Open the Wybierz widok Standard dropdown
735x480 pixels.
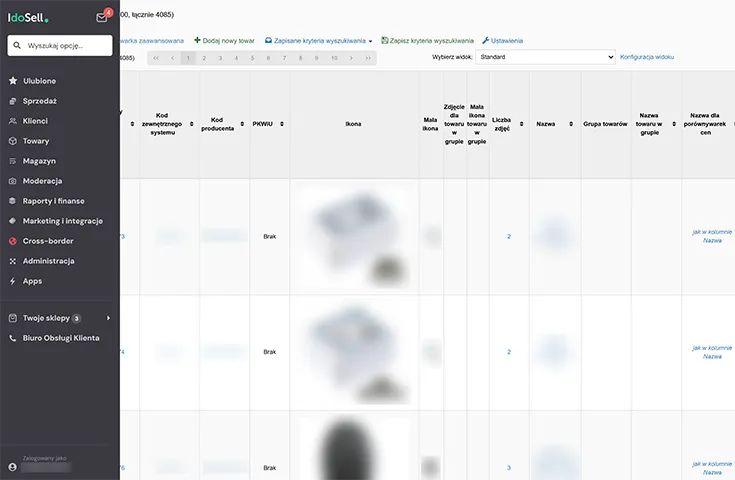[x=545, y=57]
